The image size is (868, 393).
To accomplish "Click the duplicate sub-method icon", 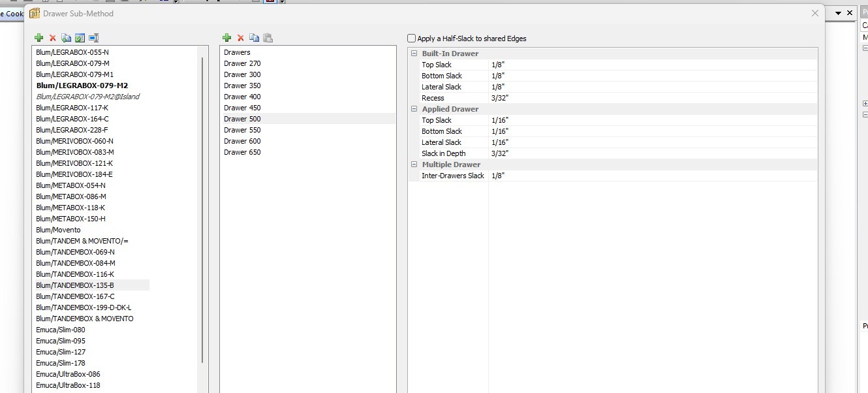I will (66, 38).
